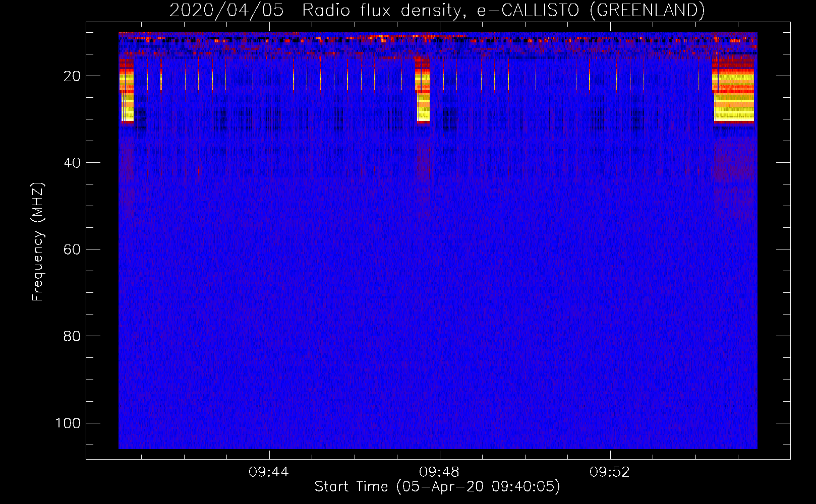
Task: Click the 'Frequency (MHZ)' axis label
Action: point(38,242)
